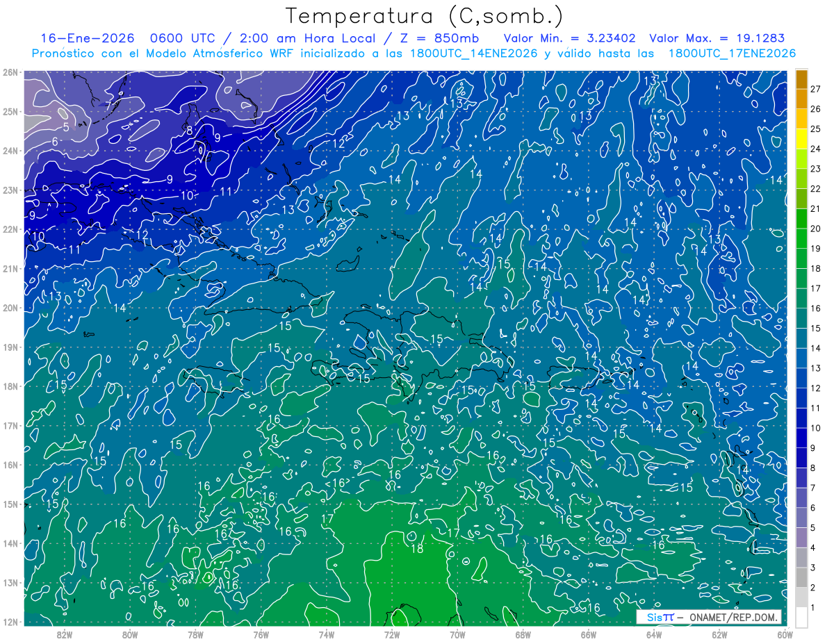834x644 pixels.
Task: Click the longitude axis label '62W'
Action: pyautogui.click(x=719, y=635)
